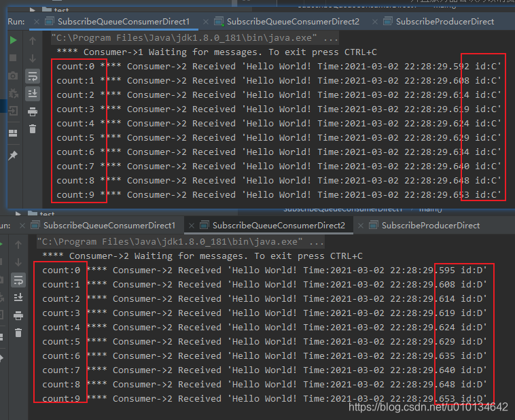Pin the tab in id:C console panel

(x=13, y=155)
